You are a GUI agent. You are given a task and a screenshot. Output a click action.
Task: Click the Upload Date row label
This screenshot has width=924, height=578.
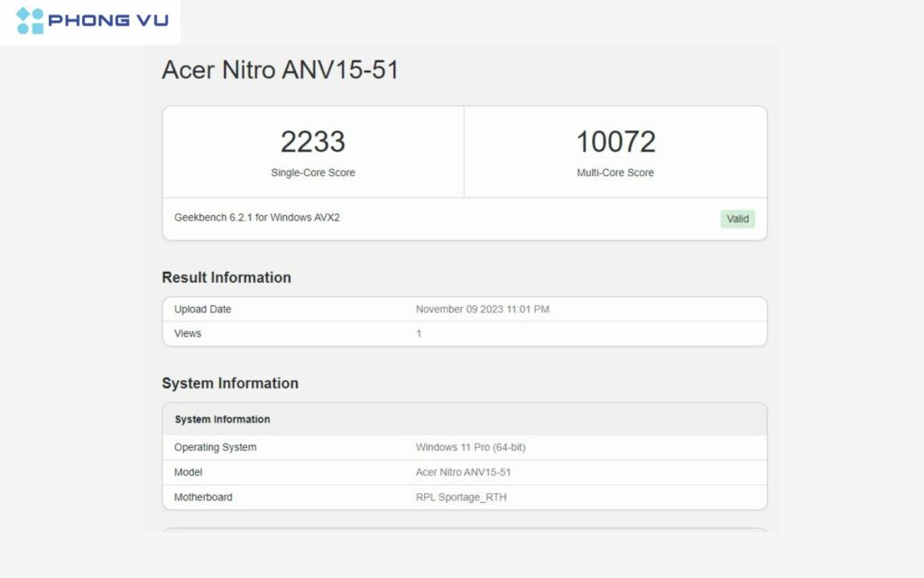point(203,309)
